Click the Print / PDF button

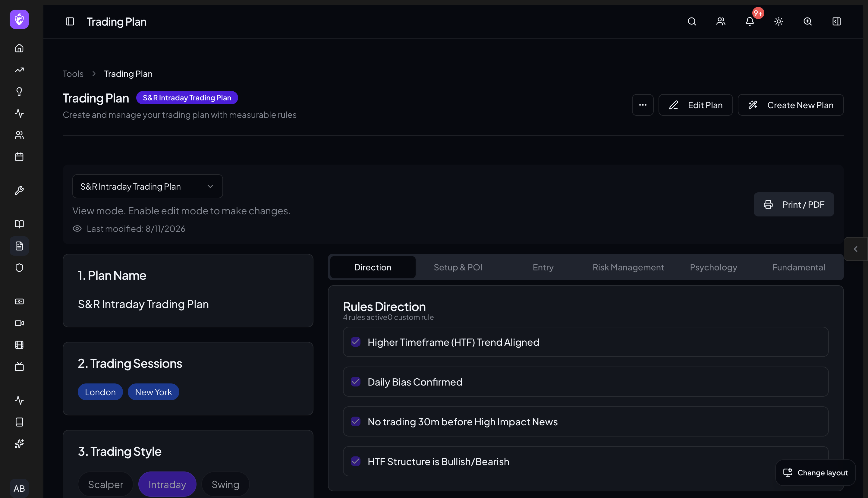(x=794, y=204)
